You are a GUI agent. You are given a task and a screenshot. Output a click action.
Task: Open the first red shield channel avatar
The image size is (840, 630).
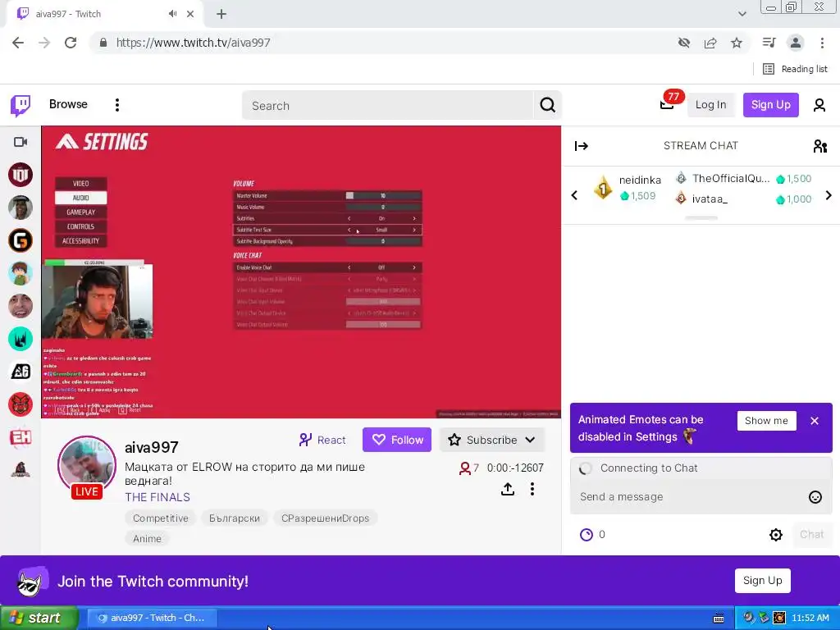pyautogui.click(x=21, y=175)
